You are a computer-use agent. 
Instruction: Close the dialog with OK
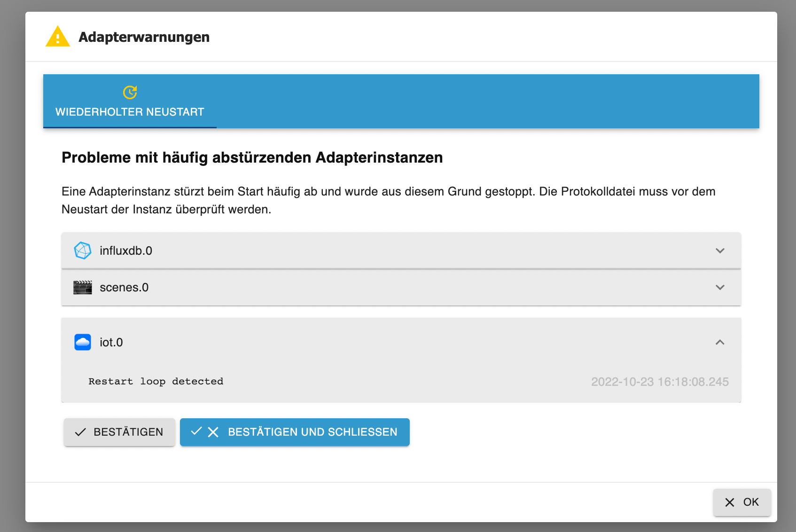[x=742, y=502]
